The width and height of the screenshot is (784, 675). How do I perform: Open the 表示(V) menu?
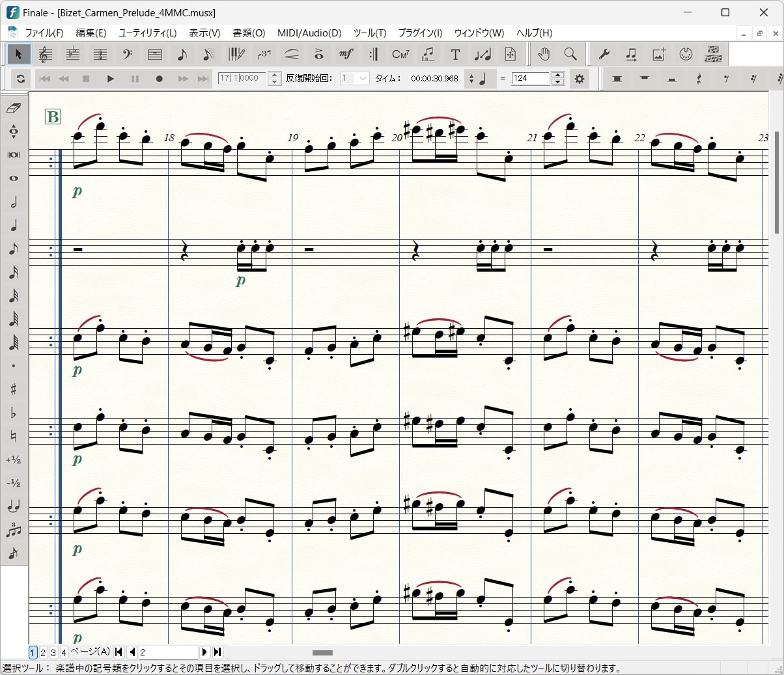click(x=204, y=33)
